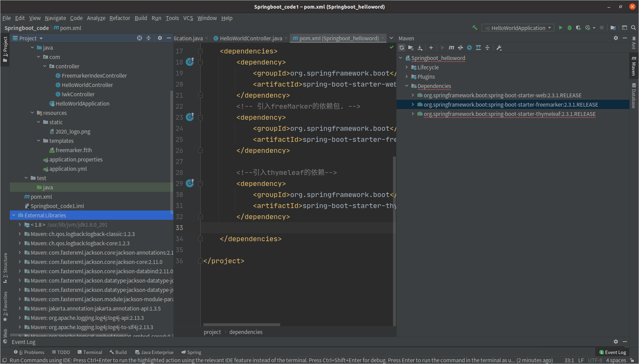Click gutter bean icon on line 23
Image resolution: width=639 pixels, height=364 pixels.
pyautogui.click(x=190, y=117)
